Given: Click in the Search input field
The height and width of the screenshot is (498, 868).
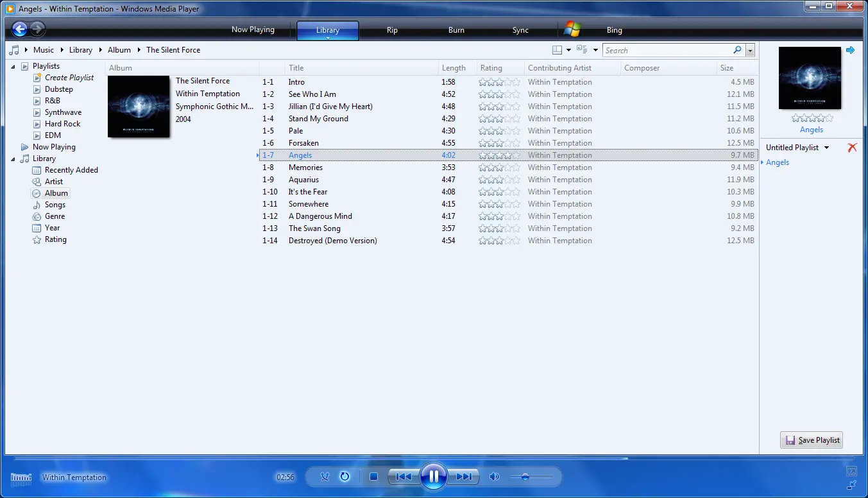Looking at the screenshot, I should click(667, 50).
